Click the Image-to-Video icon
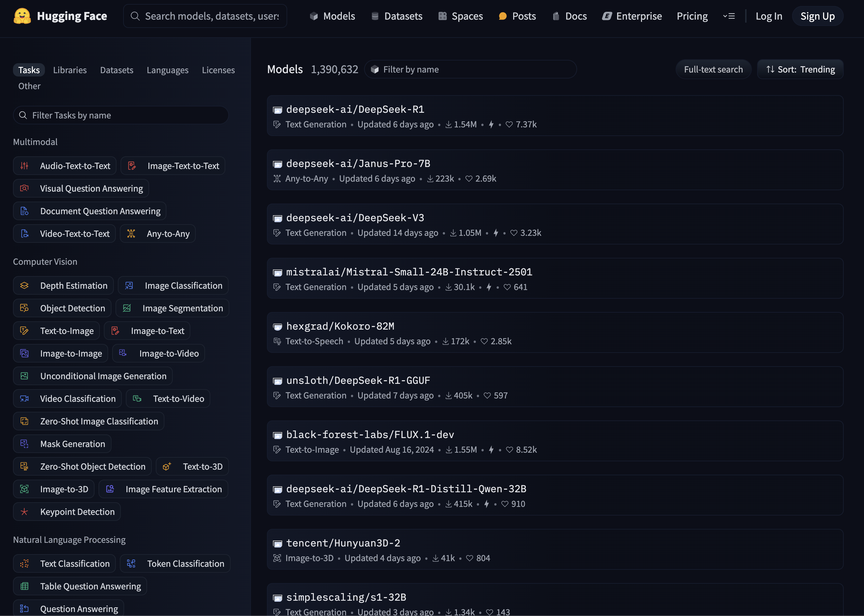 pos(123,353)
